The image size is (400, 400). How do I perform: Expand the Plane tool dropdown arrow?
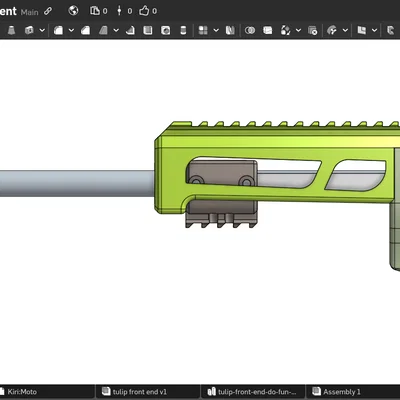coord(374,30)
